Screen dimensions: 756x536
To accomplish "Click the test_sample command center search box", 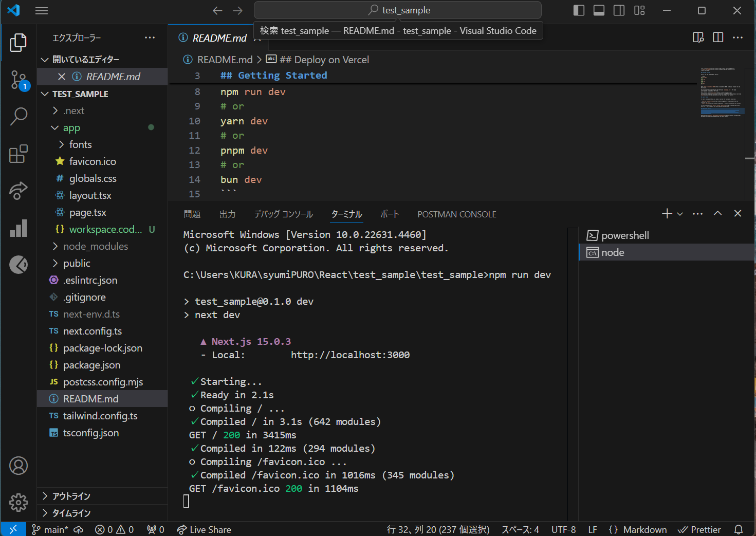I will (398, 10).
